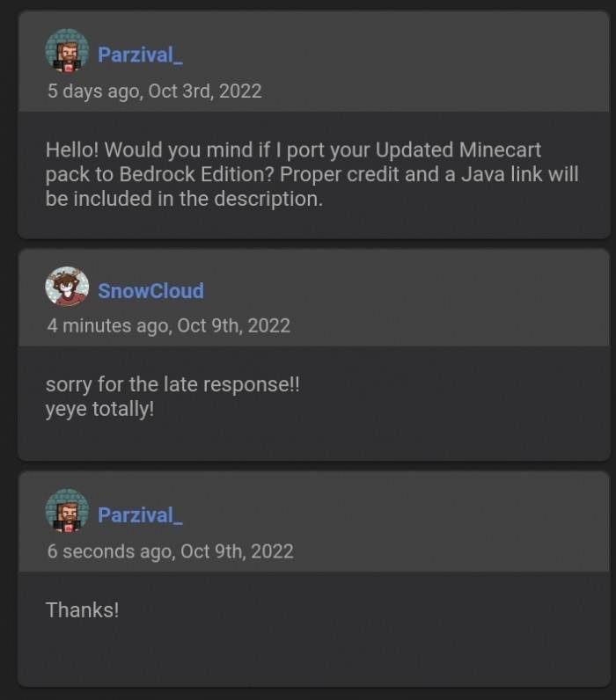Visit the SnowCloud username link
Viewport: 616px width, 700px height.
coord(150,291)
